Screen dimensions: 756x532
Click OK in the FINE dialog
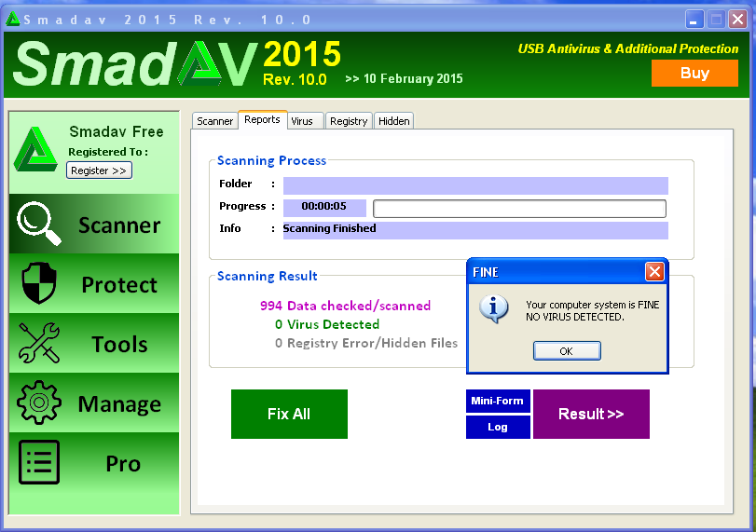point(567,351)
